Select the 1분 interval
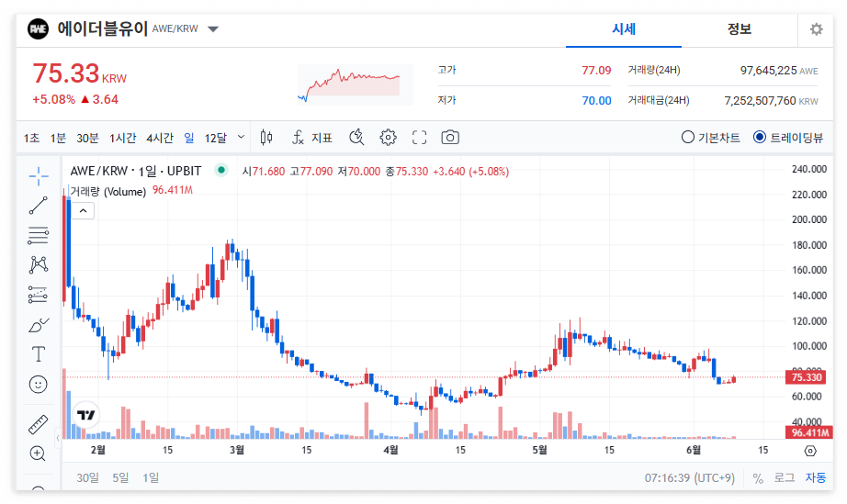The image size is (847, 504). pos(58,138)
